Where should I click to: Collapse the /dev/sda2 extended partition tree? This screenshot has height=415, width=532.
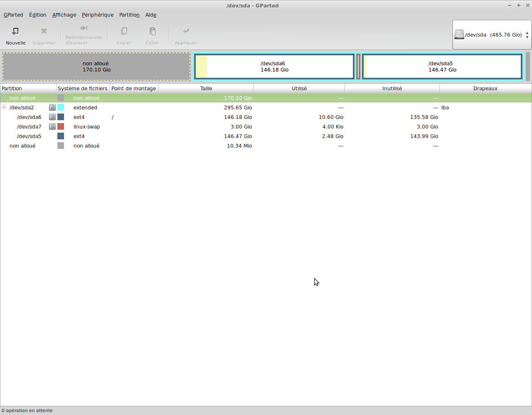4,107
